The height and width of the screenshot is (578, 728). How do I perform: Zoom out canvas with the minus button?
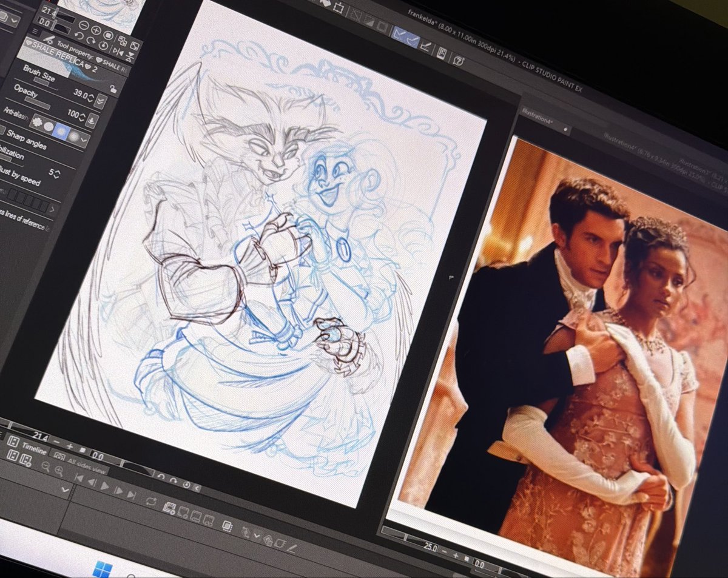point(57,442)
